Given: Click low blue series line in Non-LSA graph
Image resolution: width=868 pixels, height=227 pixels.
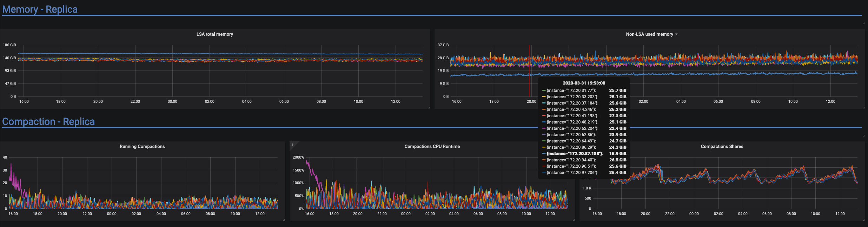Looking at the screenshot, I should (654, 74).
